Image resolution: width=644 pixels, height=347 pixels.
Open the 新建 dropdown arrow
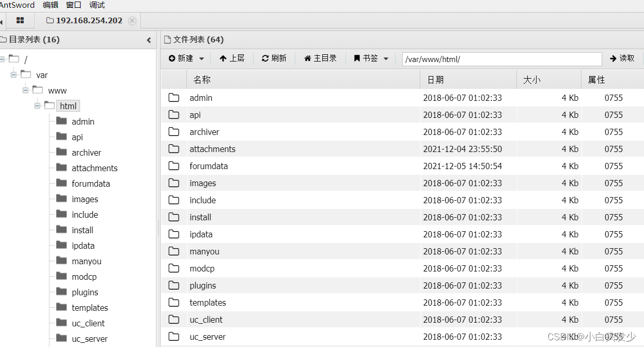click(201, 59)
